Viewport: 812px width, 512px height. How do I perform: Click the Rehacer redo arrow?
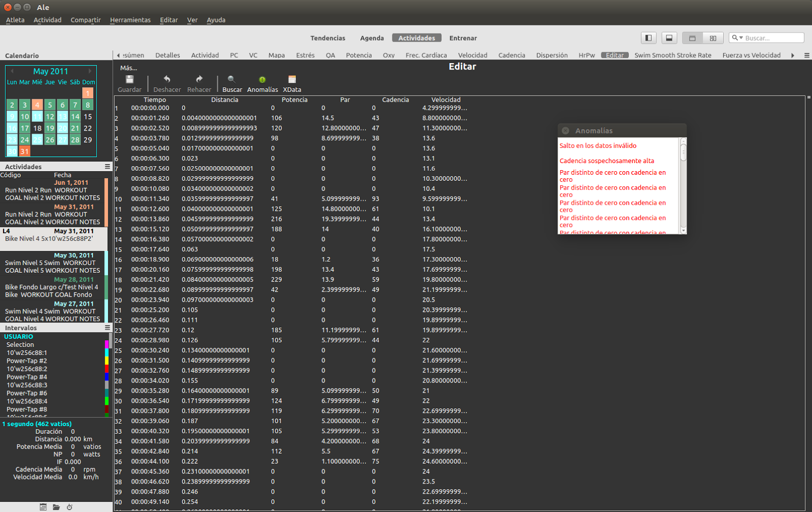199,79
